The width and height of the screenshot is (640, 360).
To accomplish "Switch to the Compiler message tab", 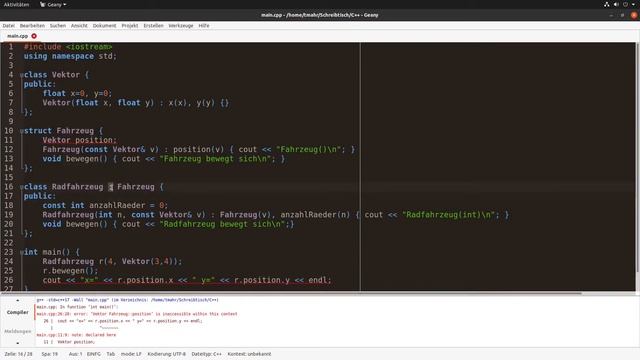I will [x=18, y=312].
